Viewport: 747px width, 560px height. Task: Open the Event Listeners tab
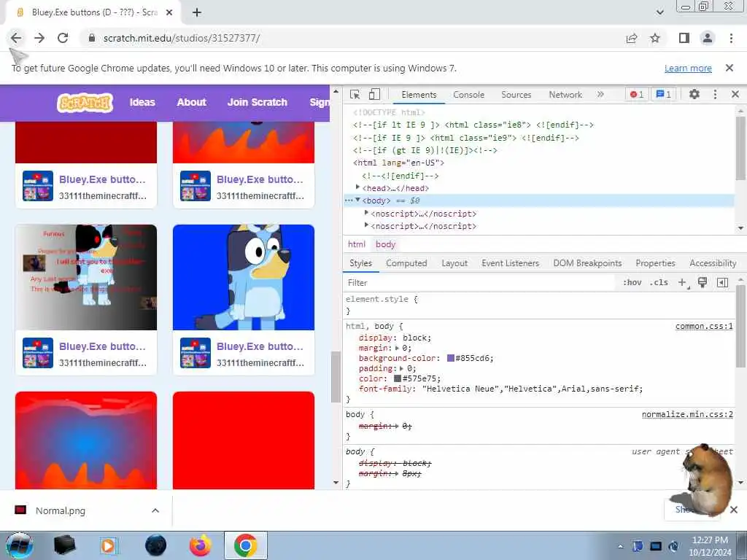[x=510, y=262]
